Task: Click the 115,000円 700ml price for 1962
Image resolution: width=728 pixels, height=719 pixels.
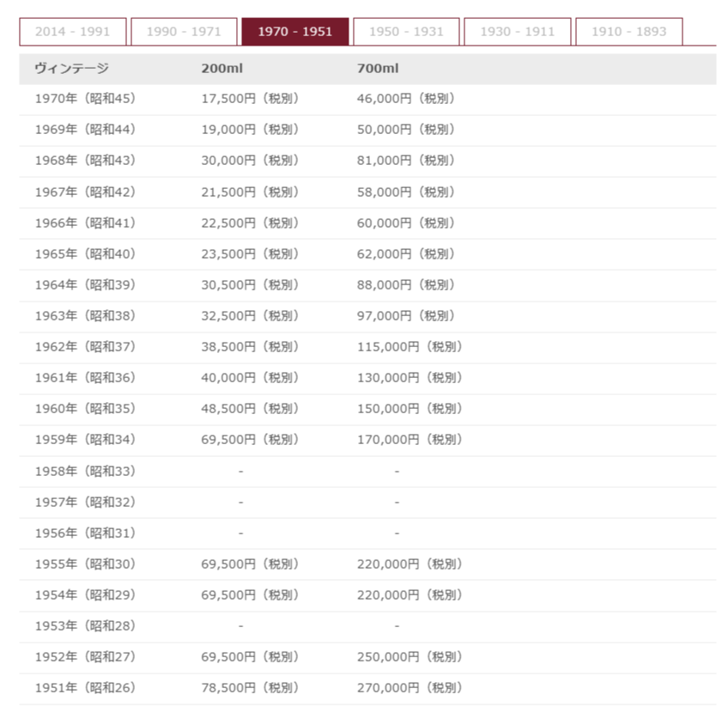Action: pos(409,346)
